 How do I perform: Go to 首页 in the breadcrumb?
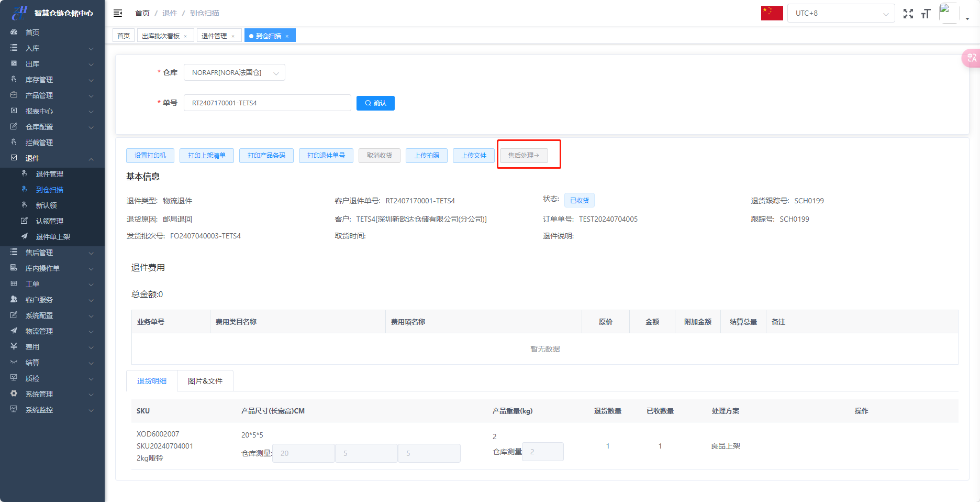click(x=142, y=13)
